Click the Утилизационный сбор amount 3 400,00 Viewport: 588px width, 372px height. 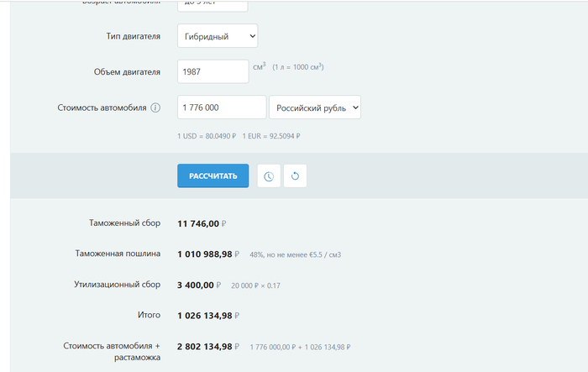click(x=195, y=285)
